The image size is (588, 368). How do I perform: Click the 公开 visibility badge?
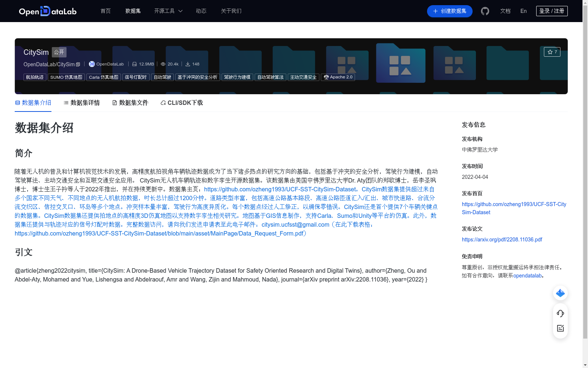point(59,52)
